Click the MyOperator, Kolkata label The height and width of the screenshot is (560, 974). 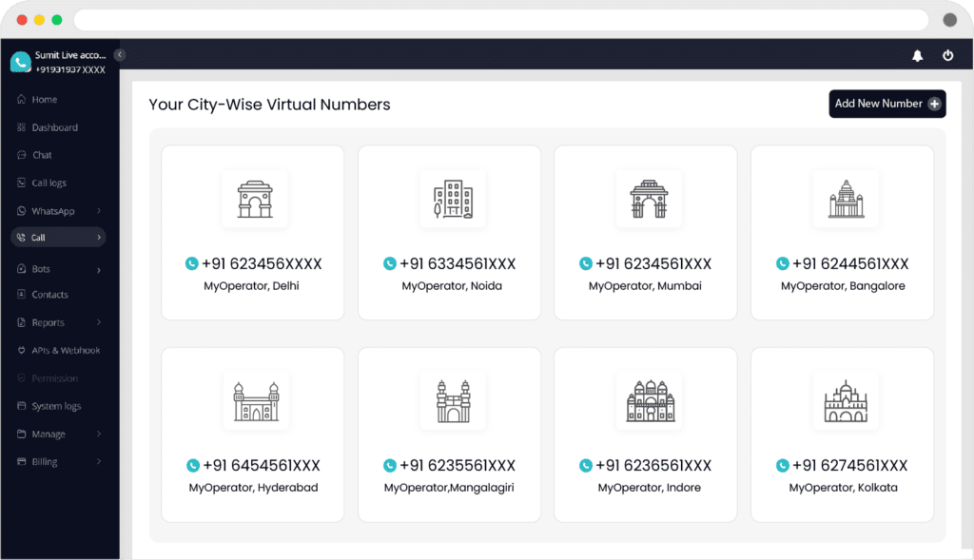pos(843,488)
